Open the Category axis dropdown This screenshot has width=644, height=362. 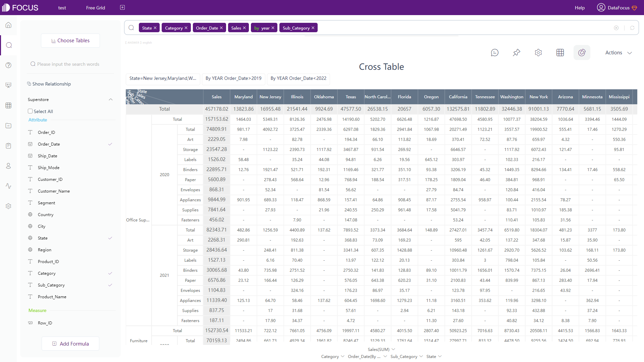pos(333,356)
